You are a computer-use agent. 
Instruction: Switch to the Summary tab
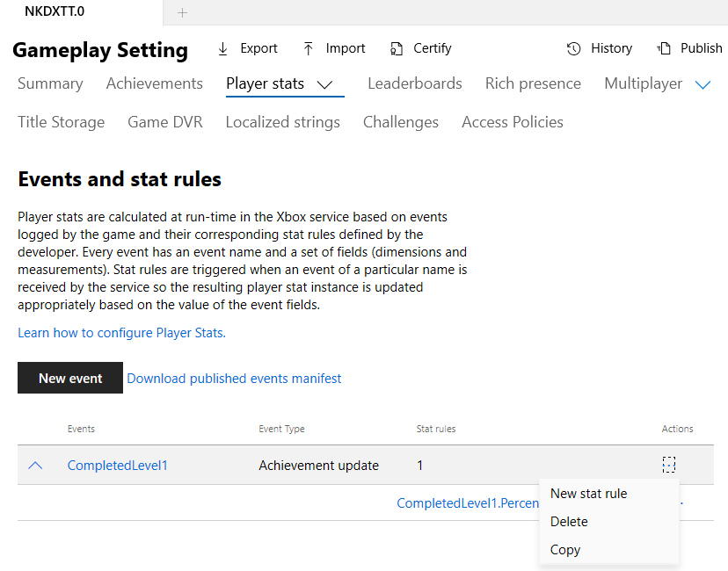point(50,83)
